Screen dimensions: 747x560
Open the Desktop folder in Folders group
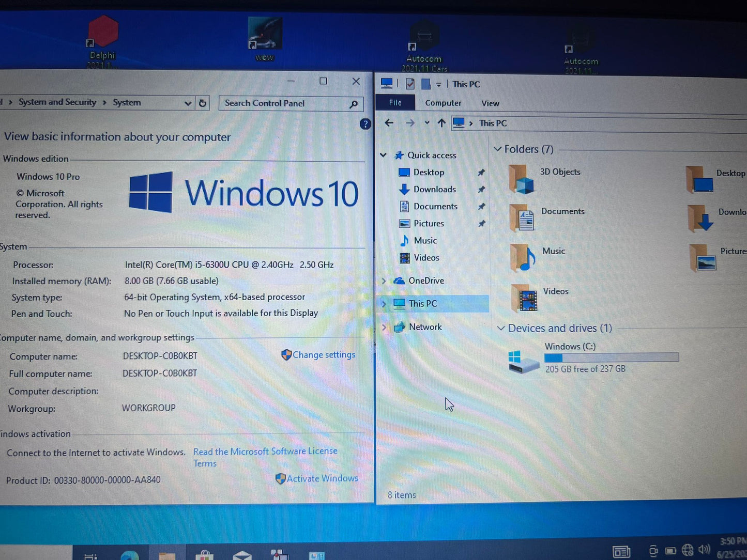pos(716,180)
